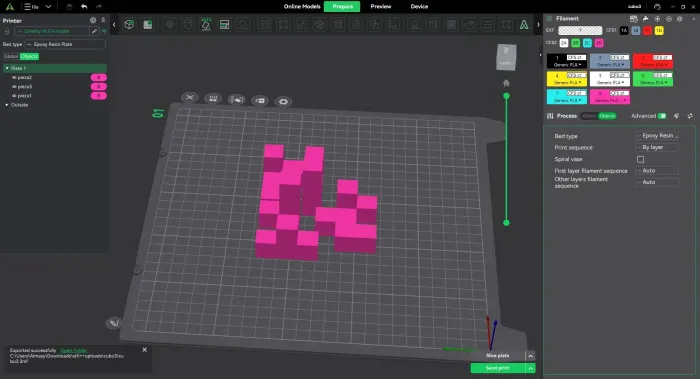The width and height of the screenshot is (700, 379).
Task: Click the Add model cube icon in the toolbar
Action: (129, 25)
